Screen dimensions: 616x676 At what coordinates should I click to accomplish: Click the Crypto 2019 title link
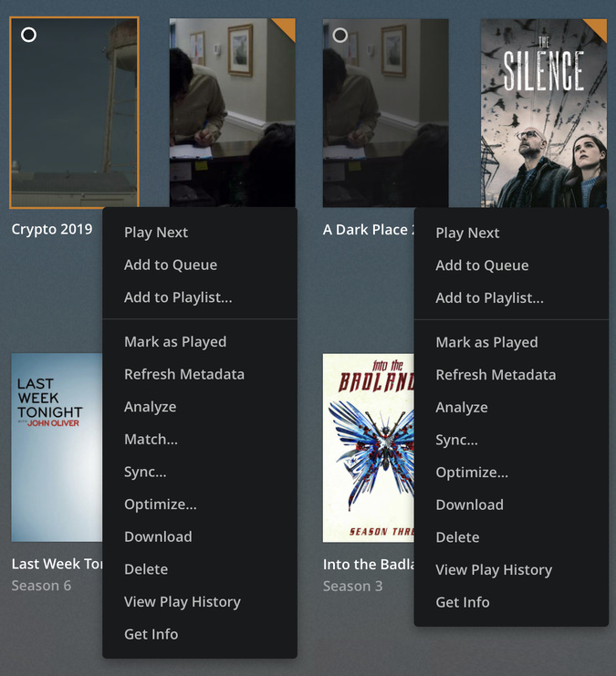point(52,229)
